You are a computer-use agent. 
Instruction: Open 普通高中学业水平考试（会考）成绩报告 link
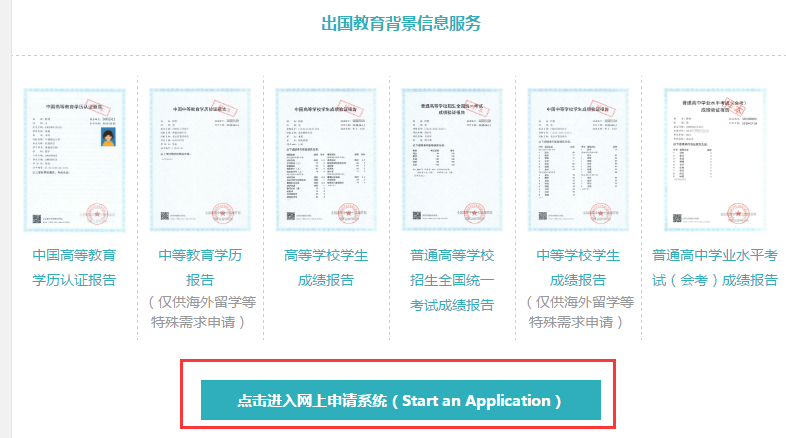coord(714,267)
